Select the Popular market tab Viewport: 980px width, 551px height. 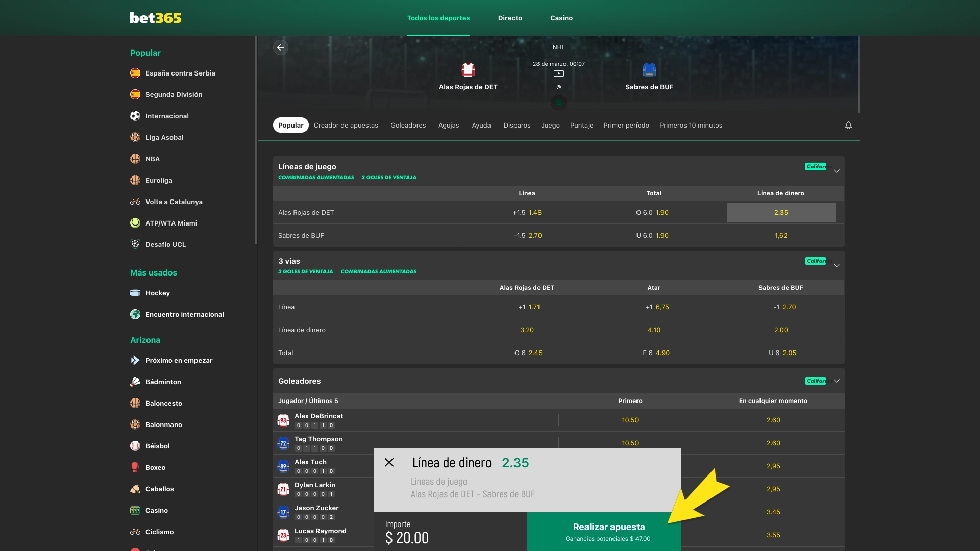(291, 125)
